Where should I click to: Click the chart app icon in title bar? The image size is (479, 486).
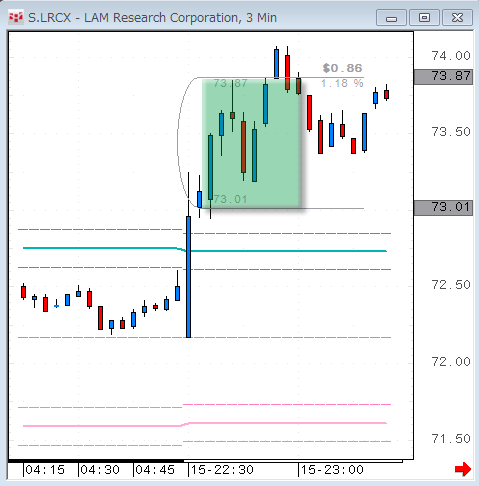tap(16, 17)
